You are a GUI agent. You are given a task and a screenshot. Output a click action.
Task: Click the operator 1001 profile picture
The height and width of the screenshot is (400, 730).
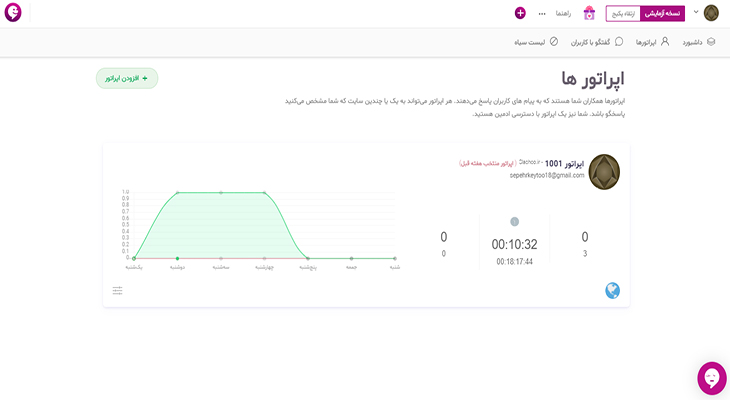click(x=604, y=171)
